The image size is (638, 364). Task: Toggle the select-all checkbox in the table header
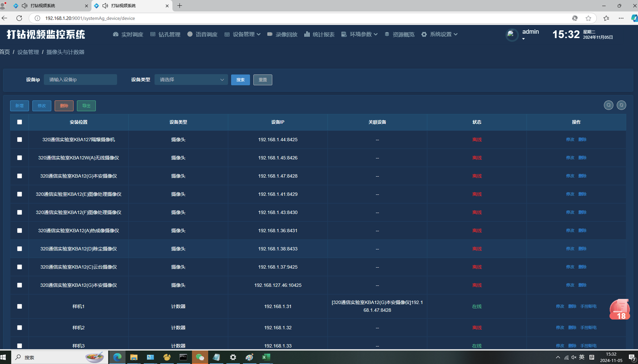click(20, 122)
